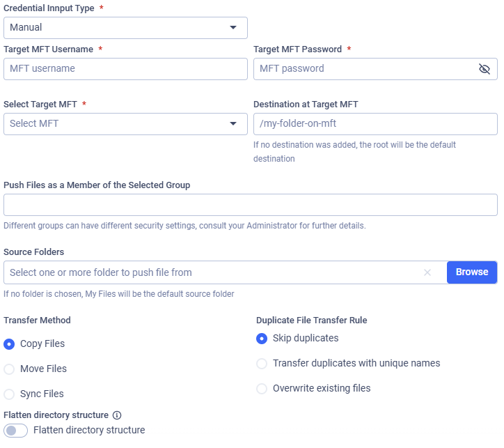The image size is (504, 448).
Task: Focus the Target MFT Username field
Action: tap(125, 69)
